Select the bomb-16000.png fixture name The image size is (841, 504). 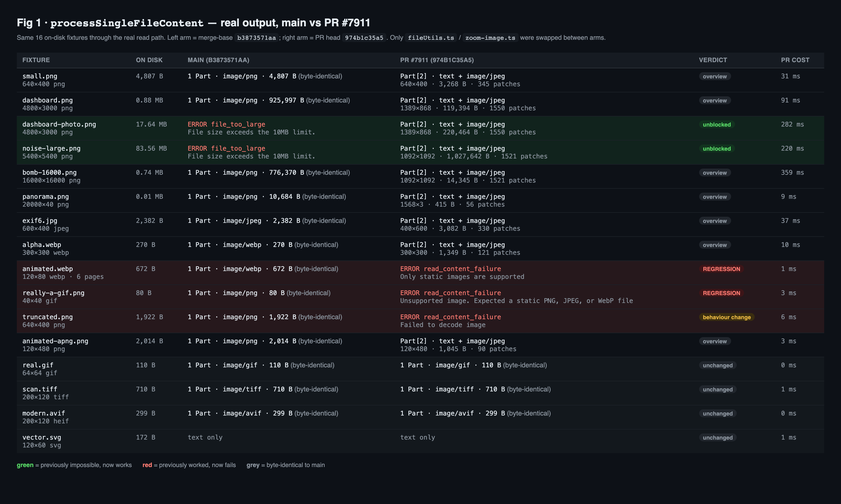tap(50, 172)
